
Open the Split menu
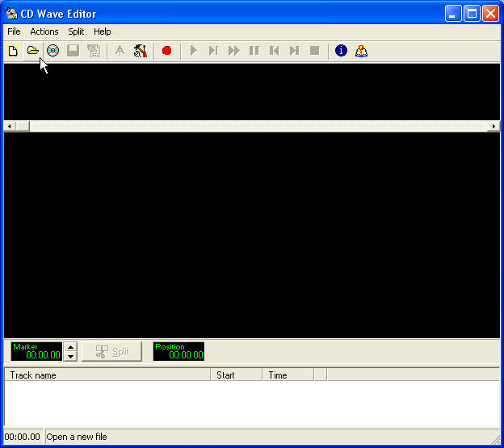pos(76,31)
